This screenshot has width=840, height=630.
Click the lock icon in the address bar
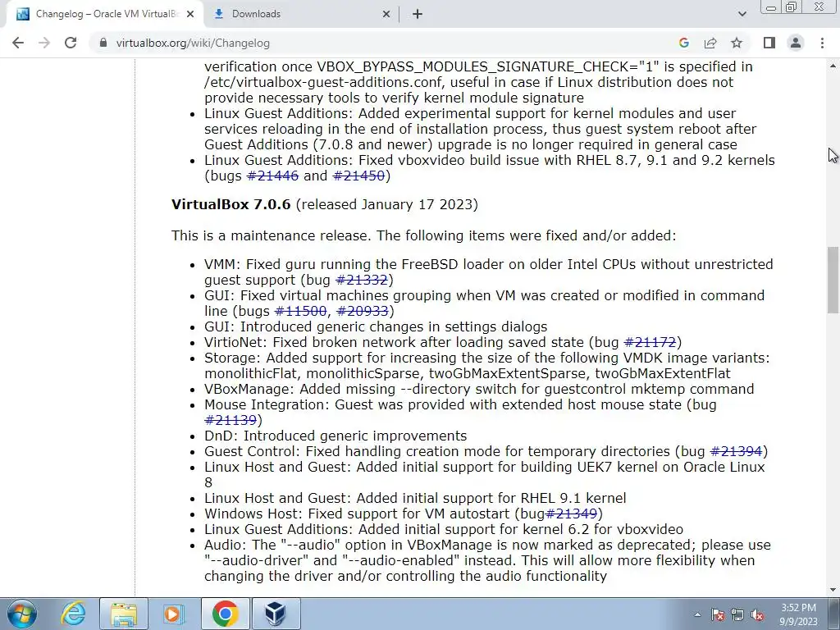(x=103, y=43)
